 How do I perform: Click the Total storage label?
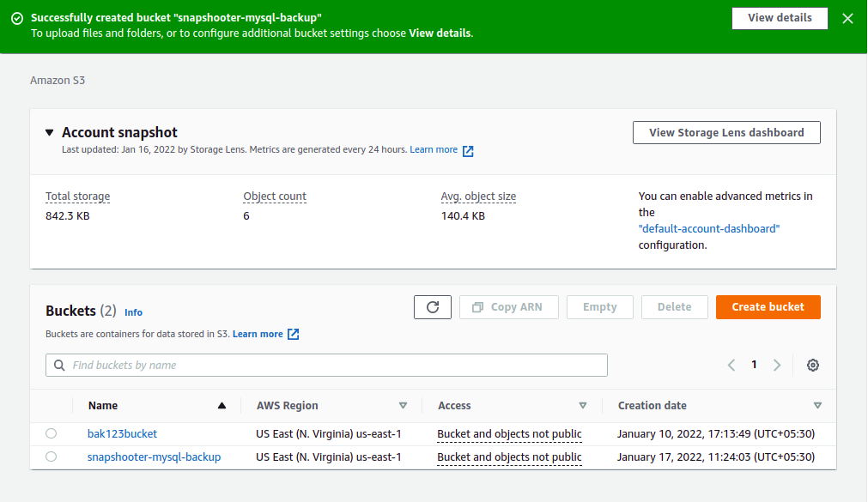(77, 196)
